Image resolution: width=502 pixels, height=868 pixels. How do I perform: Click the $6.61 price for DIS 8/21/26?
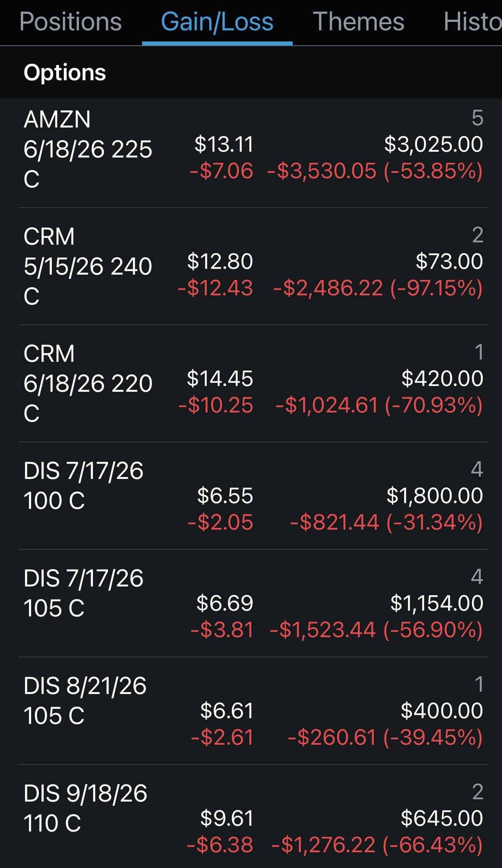(227, 711)
